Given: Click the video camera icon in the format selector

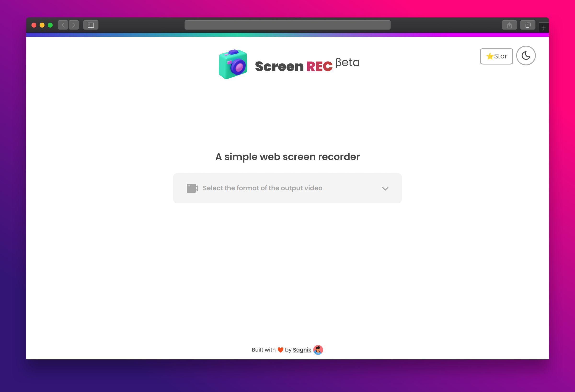Looking at the screenshot, I should [x=192, y=188].
